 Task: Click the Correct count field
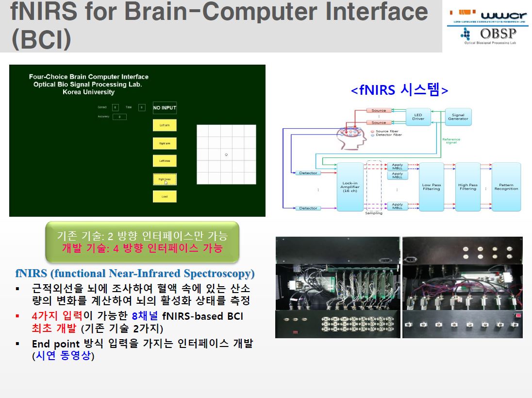tap(116, 107)
